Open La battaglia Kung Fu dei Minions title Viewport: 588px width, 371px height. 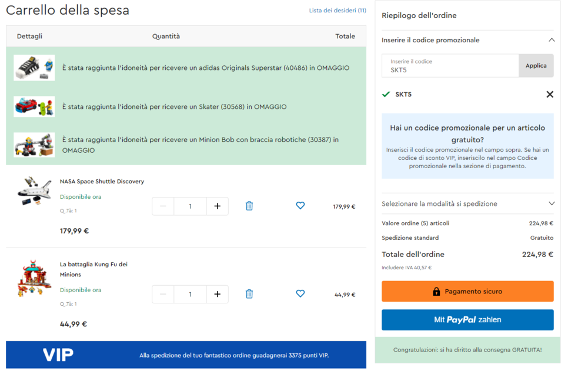click(93, 269)
